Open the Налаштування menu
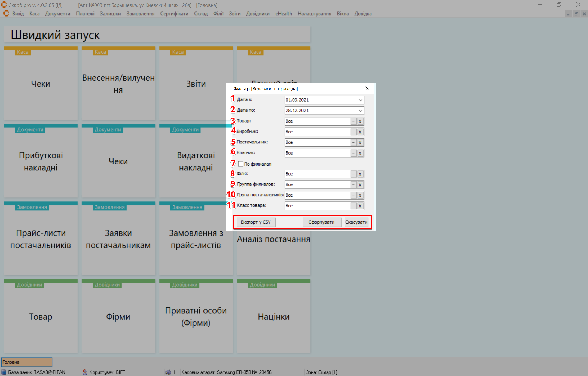This screenshot has height=376, width=588. coord(314,14)
